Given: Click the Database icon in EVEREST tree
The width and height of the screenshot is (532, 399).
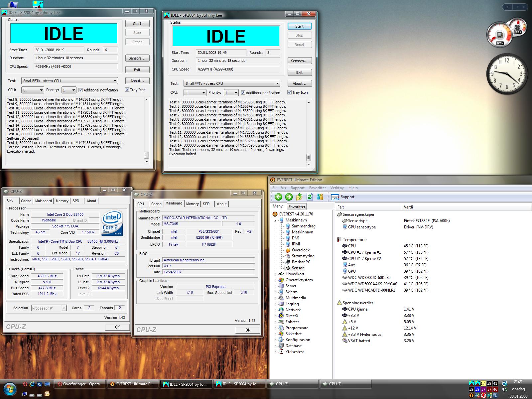Looking at the screenshot, I should 281,346.
